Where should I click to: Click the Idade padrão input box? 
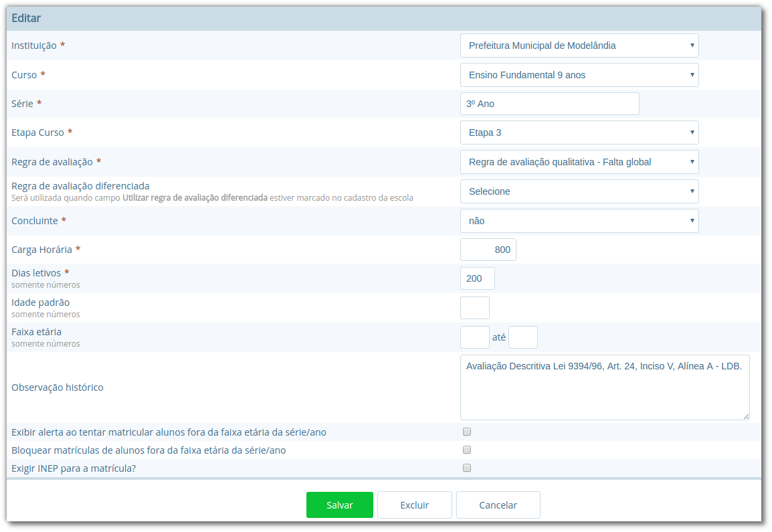tap(475, 308)
